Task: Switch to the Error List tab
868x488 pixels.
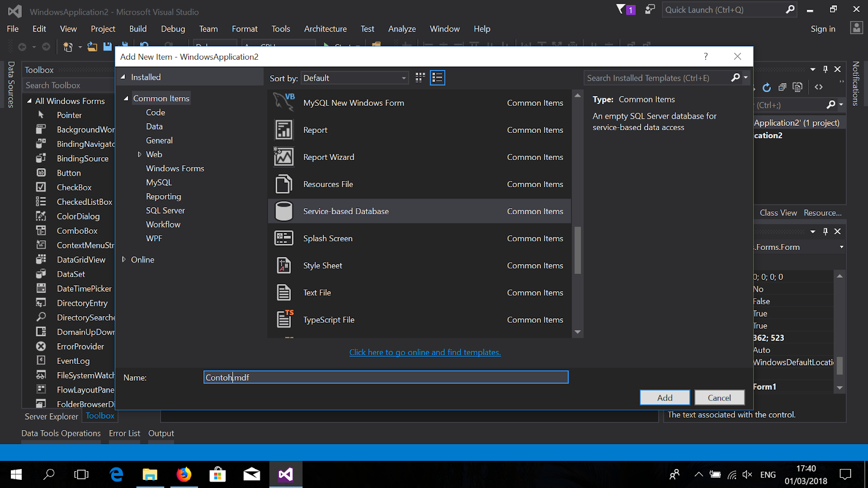Action: [124, 433]
